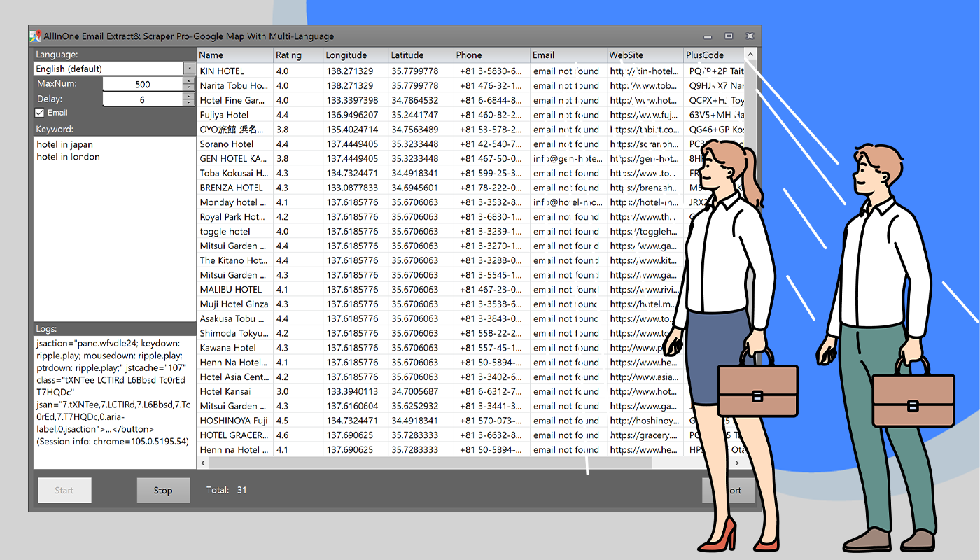The width and height of the screenshot is (980, 560).
Task: Select the keyword line "hotel in london"
Action: pos(69,157)
